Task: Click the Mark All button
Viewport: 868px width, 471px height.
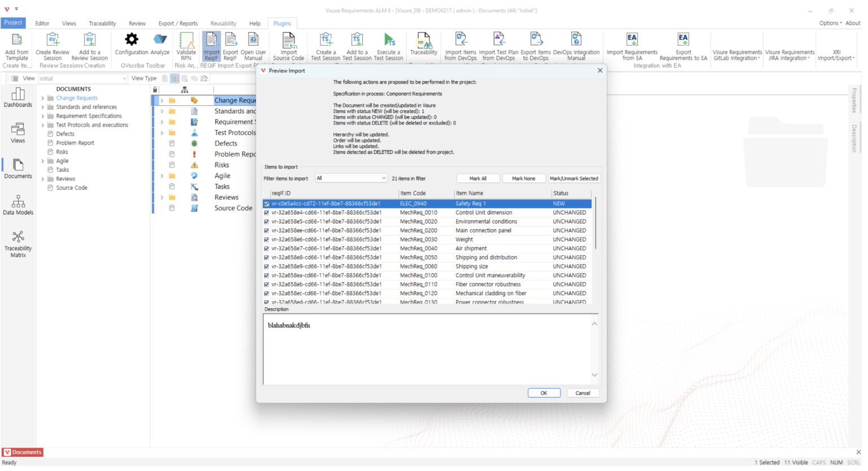Action: (478, 178)
